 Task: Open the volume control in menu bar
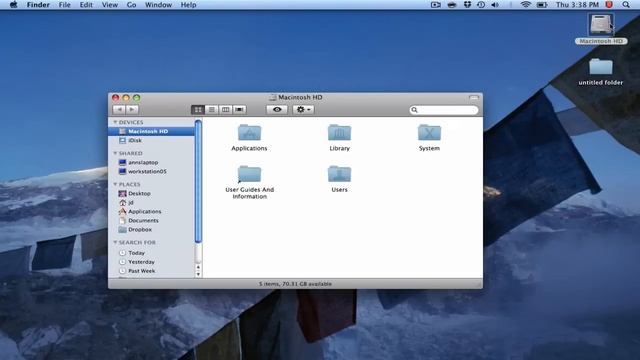495,5
